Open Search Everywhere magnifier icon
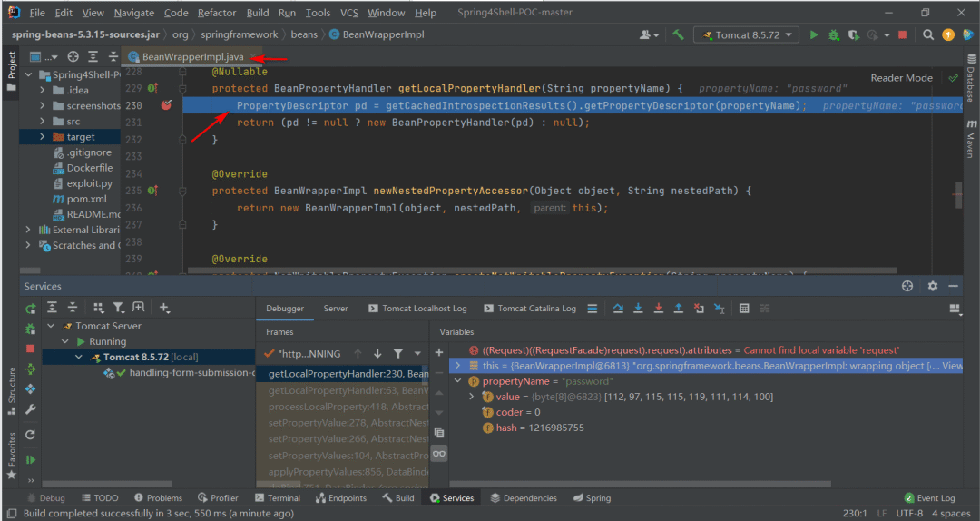Image resolution: width=980 pixels, height=521 pixels. [928, 35]
